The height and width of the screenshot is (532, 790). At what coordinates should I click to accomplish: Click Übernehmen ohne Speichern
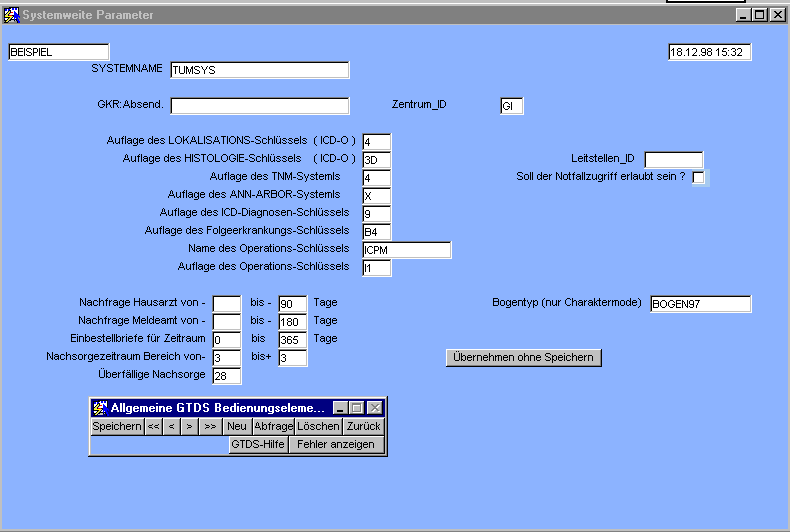click(523, 357)
